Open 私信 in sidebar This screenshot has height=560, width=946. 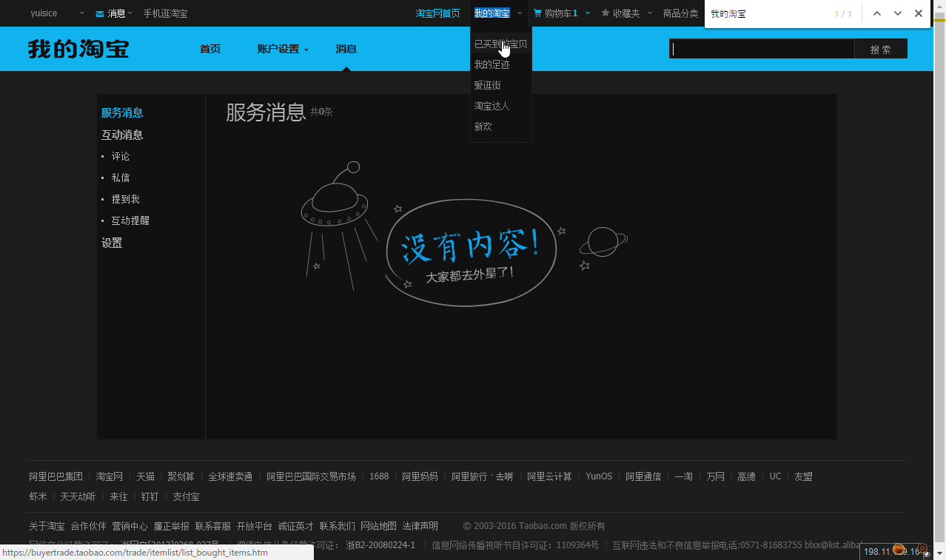coord(121,178)
